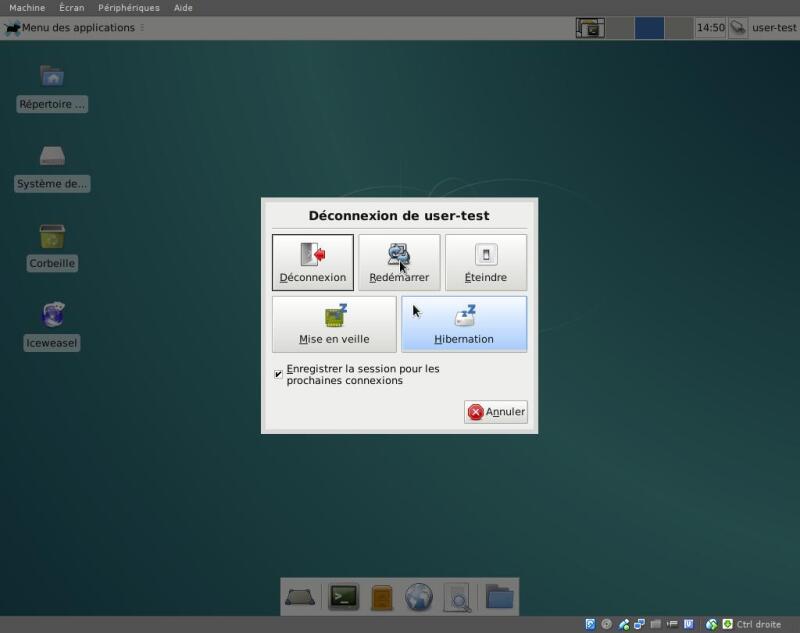
Task: Click the Déconnexion logout button
Action: pos(312,262)
